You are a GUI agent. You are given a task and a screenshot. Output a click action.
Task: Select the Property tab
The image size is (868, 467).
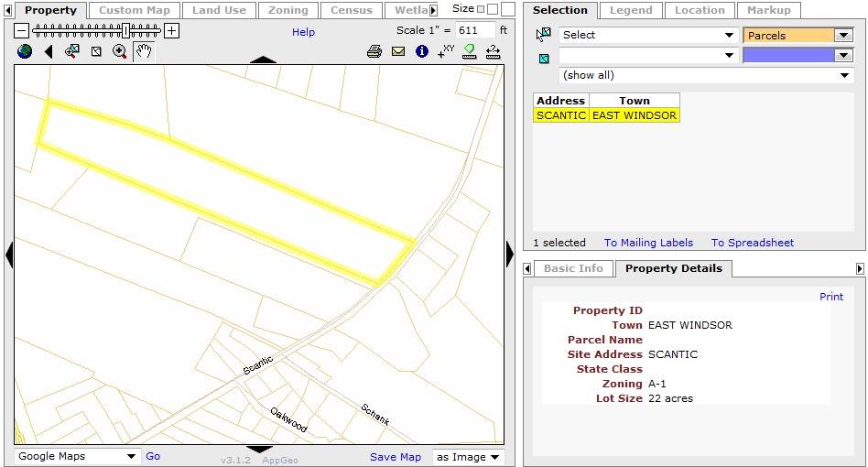(x=50, y=10)
